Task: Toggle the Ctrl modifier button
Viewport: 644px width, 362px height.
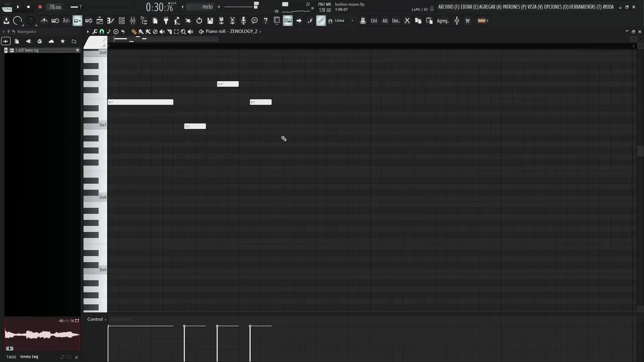Action: tap(374, 21)
